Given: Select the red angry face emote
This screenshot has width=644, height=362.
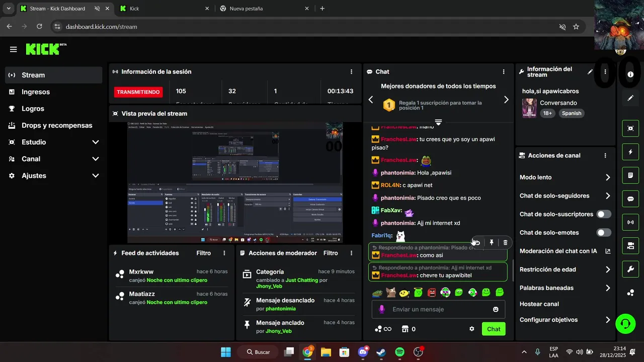Looking at the screenshot, I should (x=432, y=292).
